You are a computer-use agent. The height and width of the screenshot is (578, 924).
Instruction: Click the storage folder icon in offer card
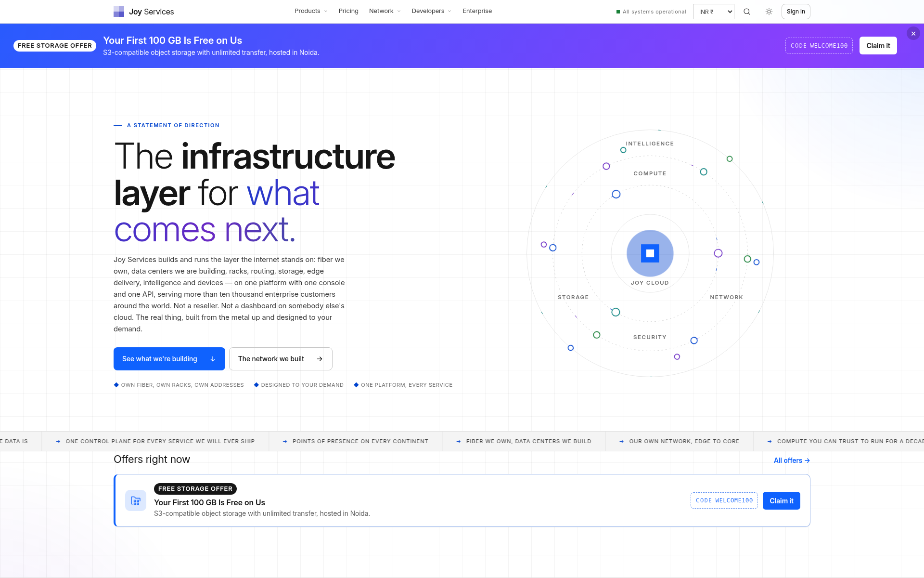coord(136,501)
